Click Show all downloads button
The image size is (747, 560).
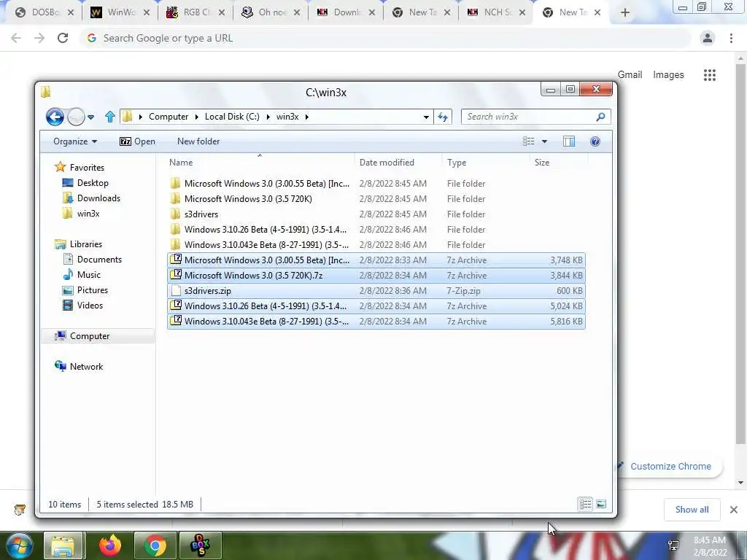[692, 510]
